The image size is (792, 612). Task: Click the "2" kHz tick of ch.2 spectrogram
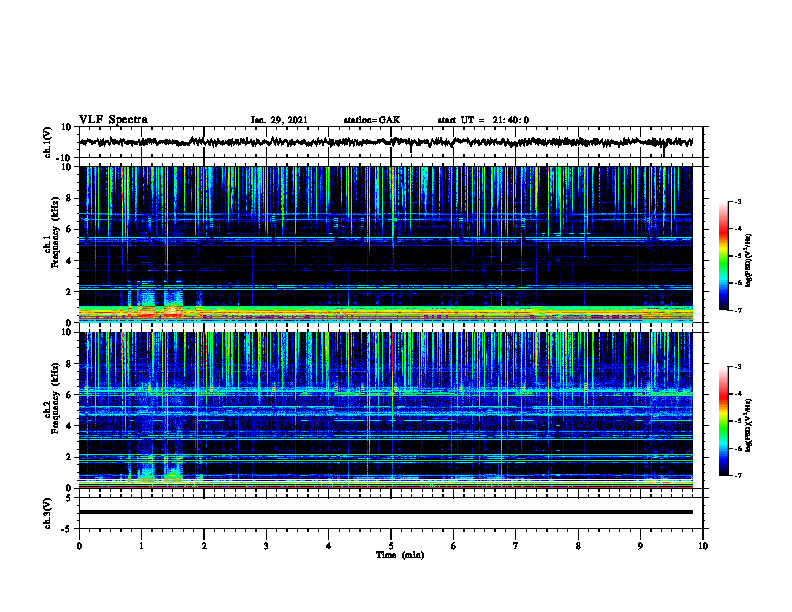(69, 457)
